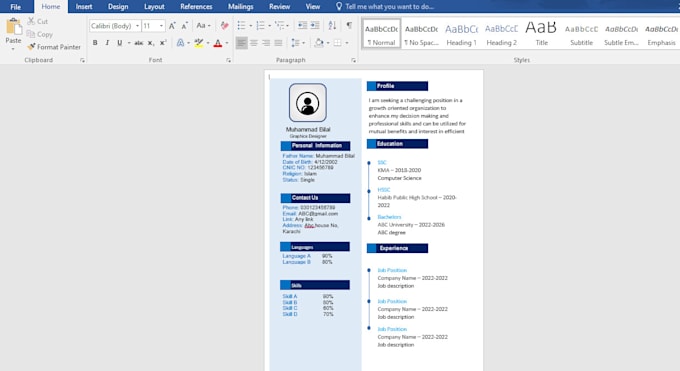680x371 pixels.
Task: Apply the Normal style
Action: [381, 34]
